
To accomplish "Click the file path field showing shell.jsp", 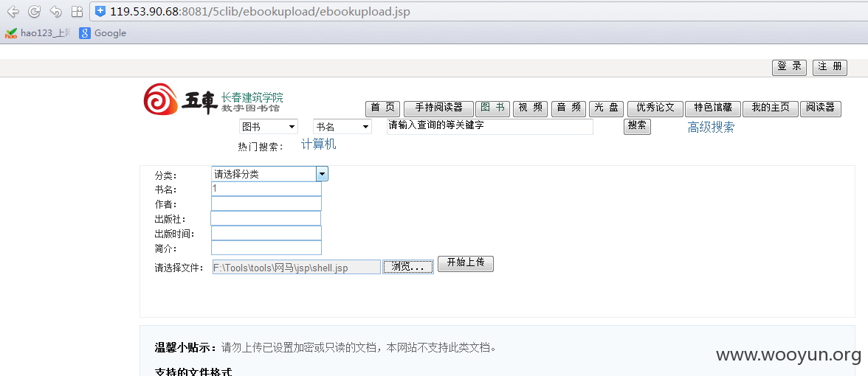I will (x=297, y=268).
